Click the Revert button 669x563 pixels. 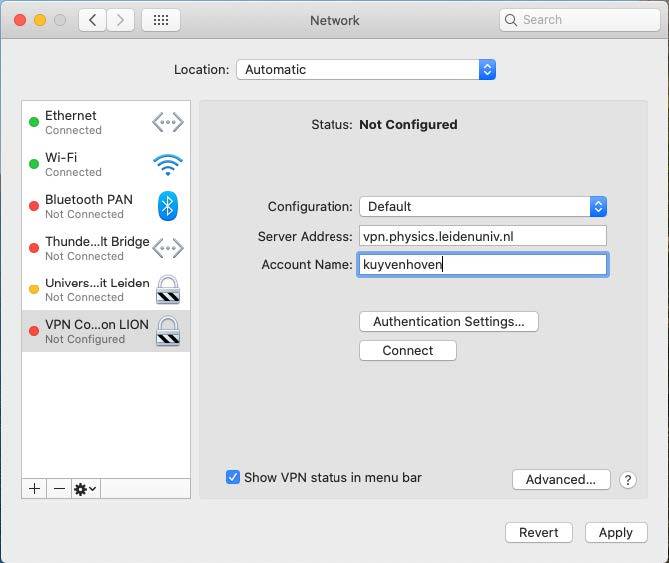coord(538,532)
